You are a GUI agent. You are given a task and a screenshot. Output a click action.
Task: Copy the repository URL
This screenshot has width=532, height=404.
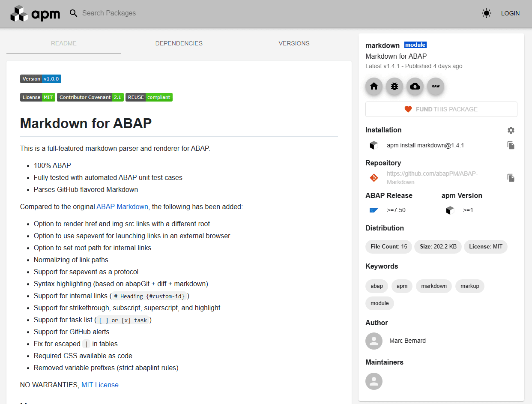coord(511,178)
